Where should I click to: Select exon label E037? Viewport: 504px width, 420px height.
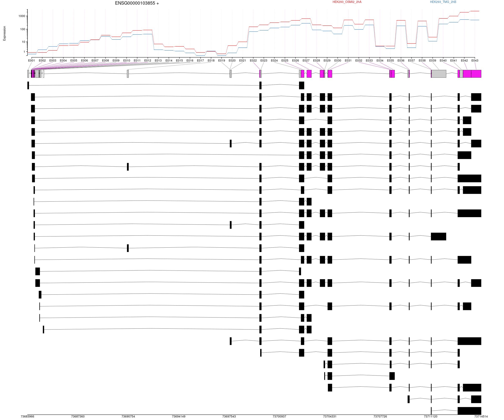pos(411,61)
